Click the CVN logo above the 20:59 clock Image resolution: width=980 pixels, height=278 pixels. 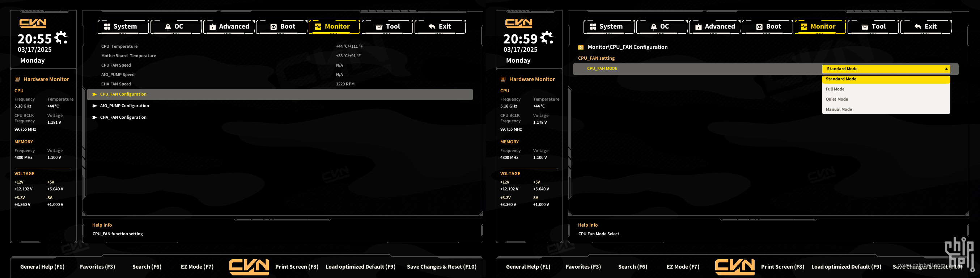[x=519, y=23]
